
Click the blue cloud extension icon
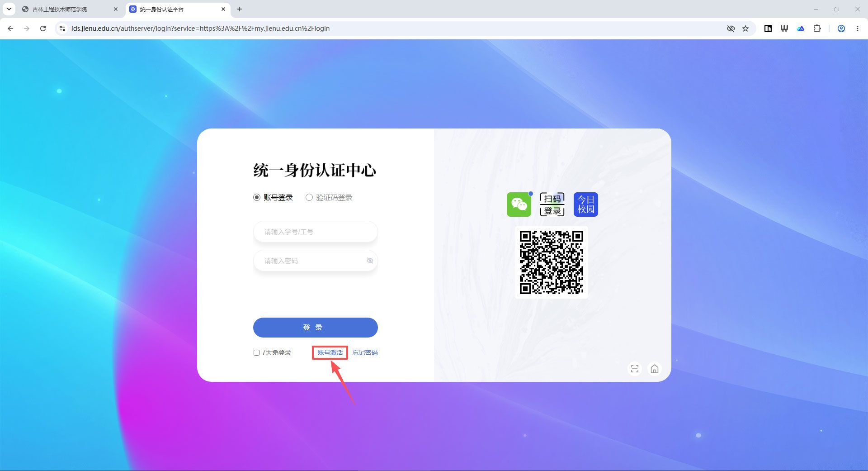[801, 29]
